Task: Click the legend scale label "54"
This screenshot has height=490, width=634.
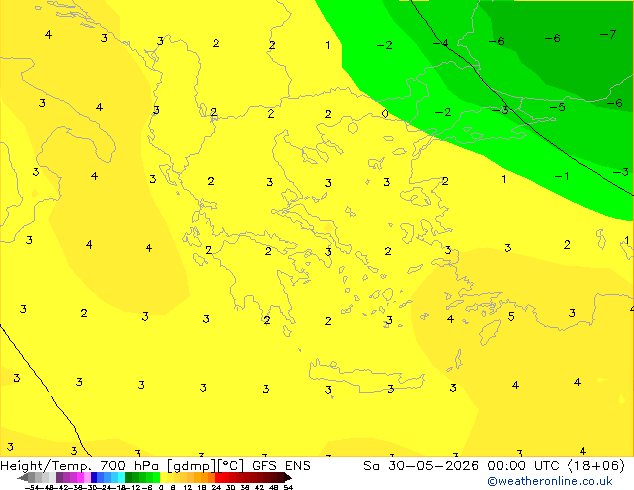Action: pyautogui.click(x=288, y=487)
